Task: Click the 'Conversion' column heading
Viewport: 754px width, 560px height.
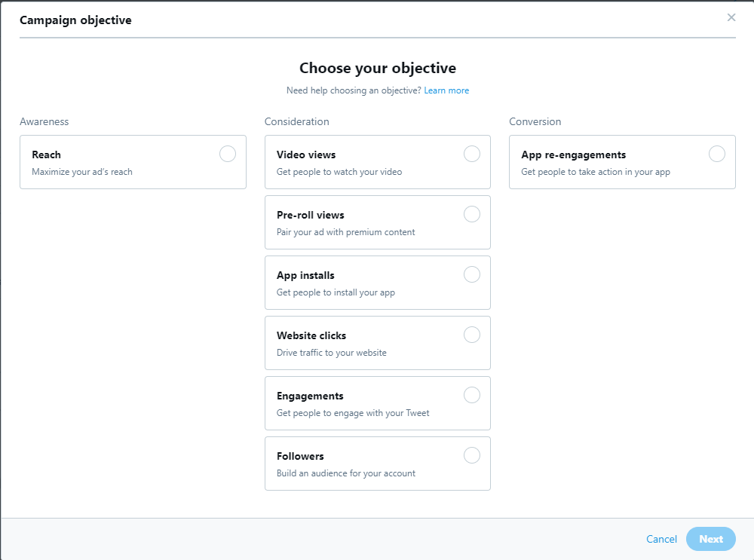Action: coord(535,121)
